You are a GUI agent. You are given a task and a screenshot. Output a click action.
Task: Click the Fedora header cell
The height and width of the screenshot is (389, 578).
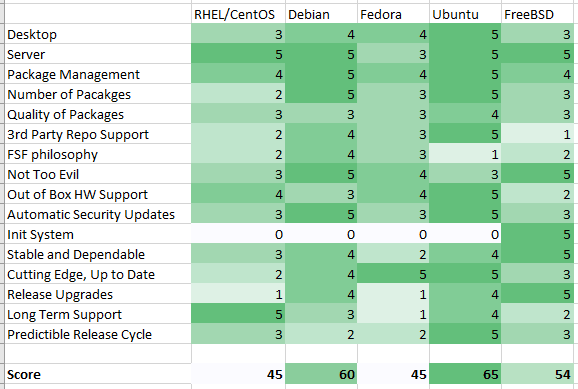(393, 14)
